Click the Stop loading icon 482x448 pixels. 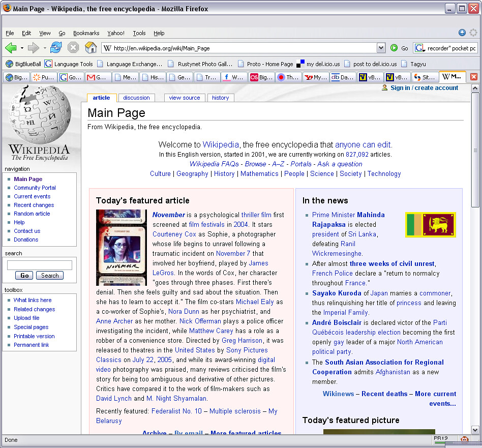pyautogui.click(x=73, y=48)
